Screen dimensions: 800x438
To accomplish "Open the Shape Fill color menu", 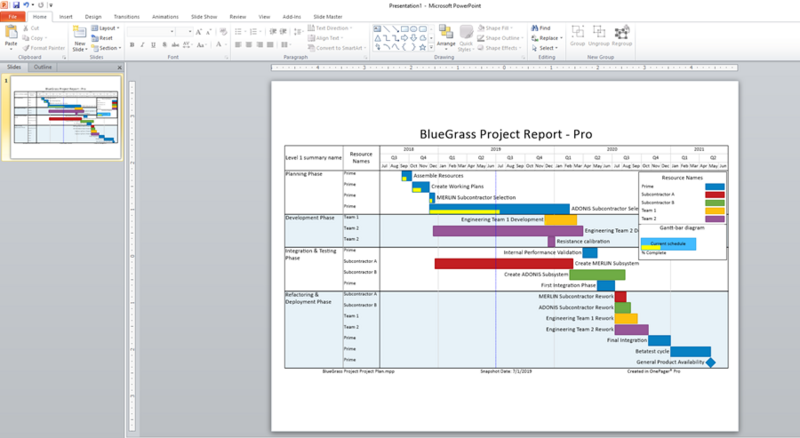I will click(496, 28).
